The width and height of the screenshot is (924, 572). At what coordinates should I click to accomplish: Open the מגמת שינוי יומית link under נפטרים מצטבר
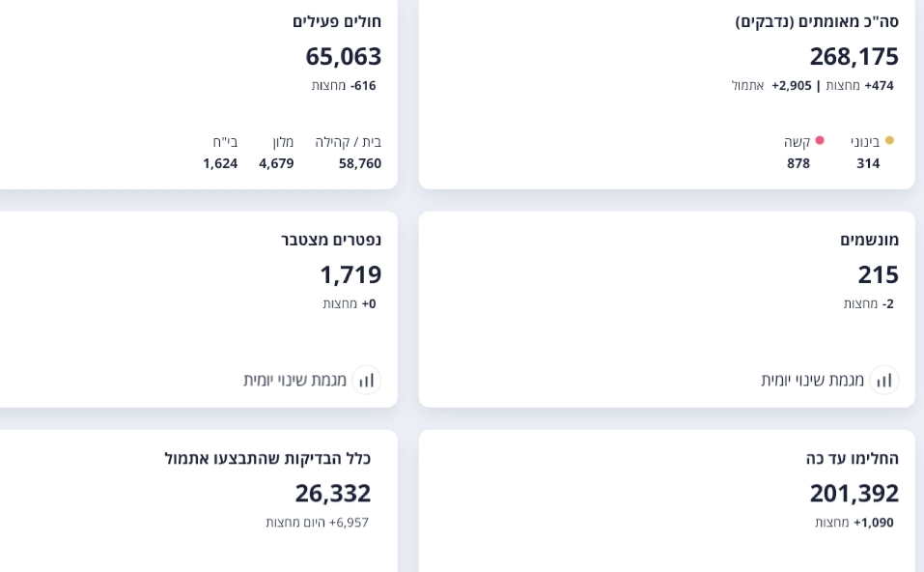click(x=294, y=380)
